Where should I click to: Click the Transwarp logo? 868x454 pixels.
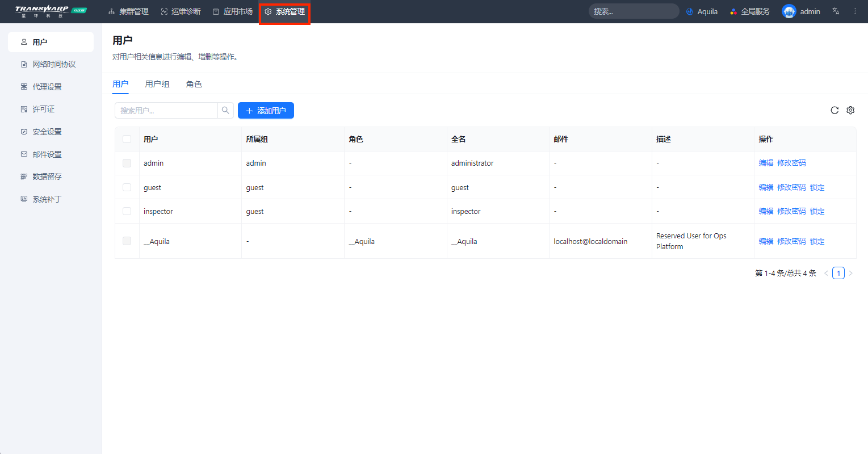(x=51, y=11)
